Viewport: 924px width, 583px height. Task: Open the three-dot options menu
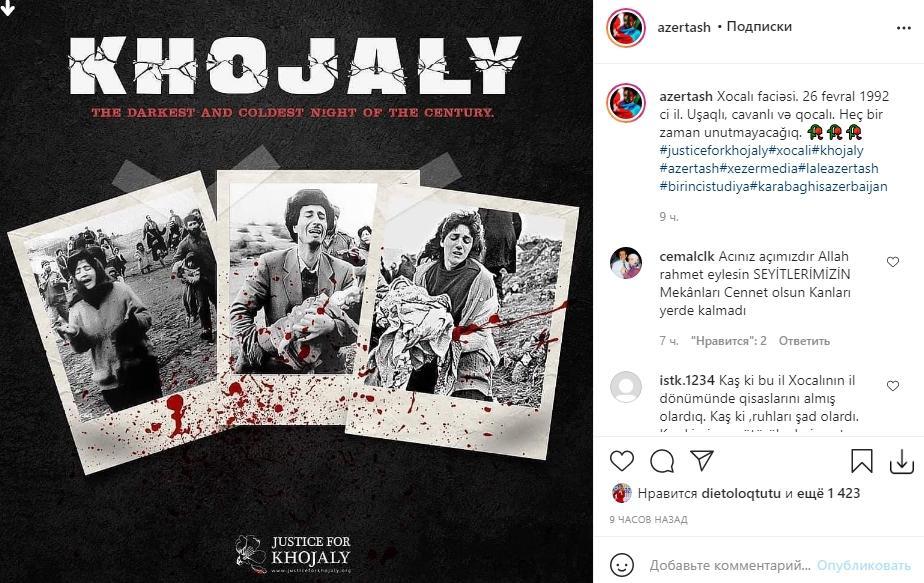point(903,28)
